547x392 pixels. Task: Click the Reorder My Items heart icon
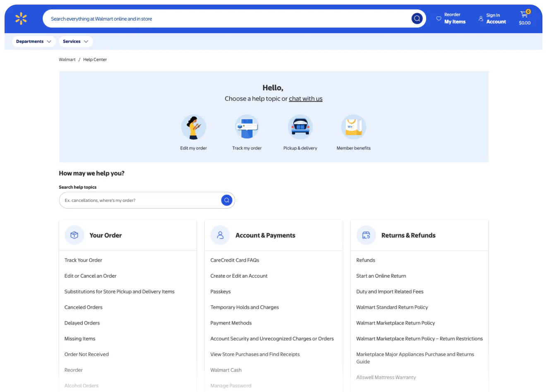439,19
